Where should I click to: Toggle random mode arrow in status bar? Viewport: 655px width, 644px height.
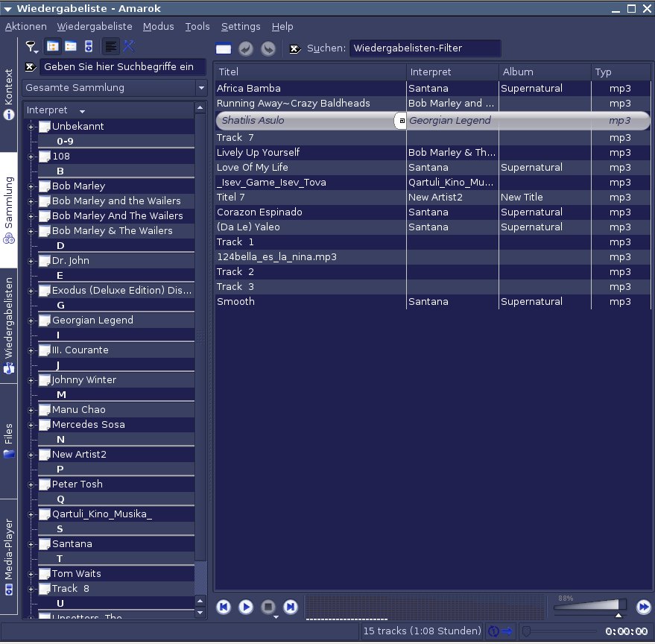coord(507,631)
